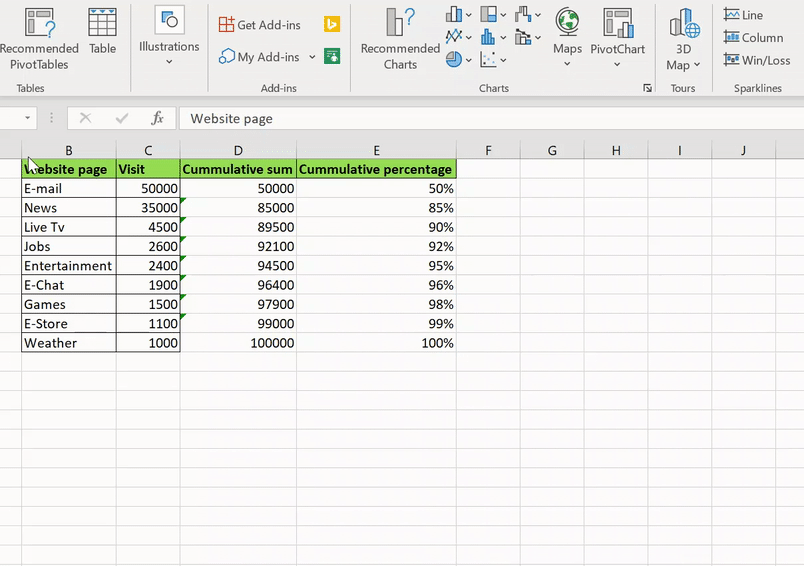Select column F header
804x566 pixels.
click(x=488, y=150)
